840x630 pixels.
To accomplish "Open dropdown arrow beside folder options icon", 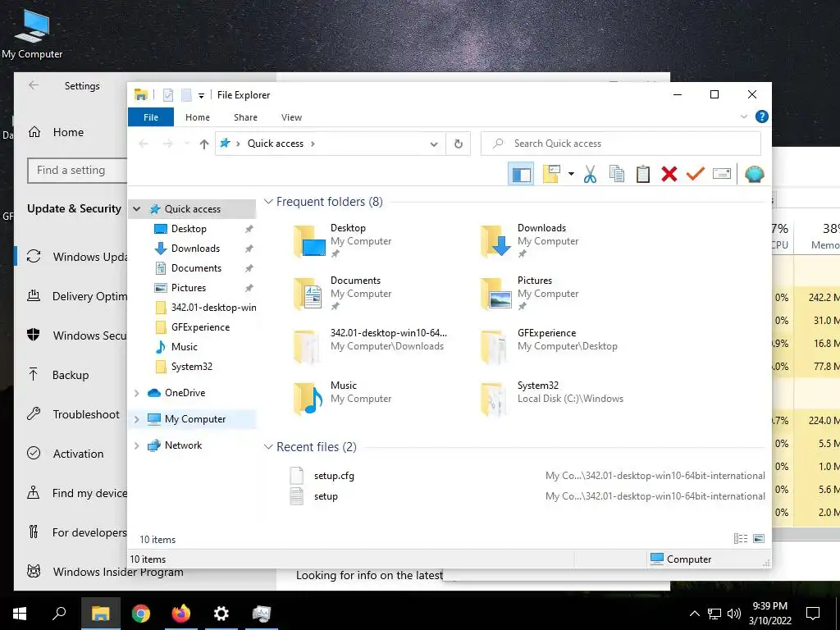I will click(x=571, y=174).
